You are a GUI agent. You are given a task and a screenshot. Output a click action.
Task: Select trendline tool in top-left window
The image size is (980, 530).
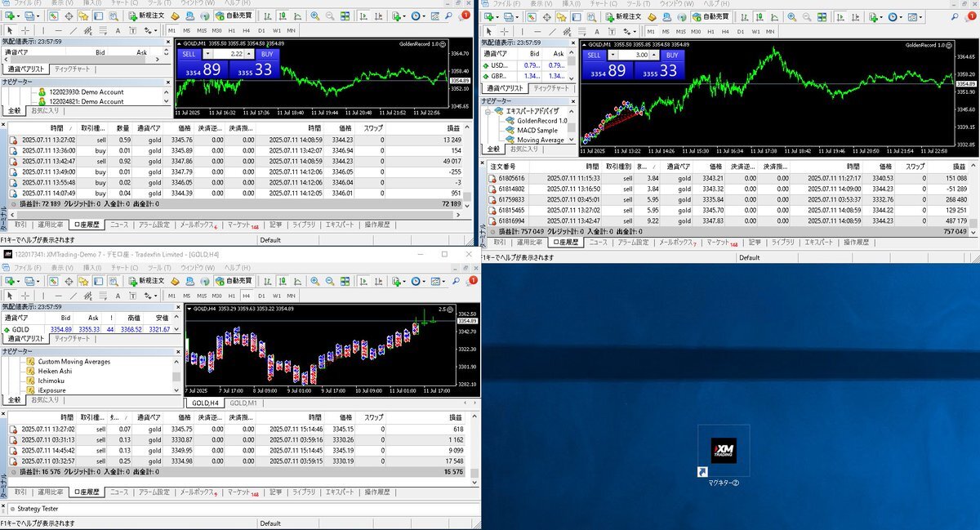[74, 30]
